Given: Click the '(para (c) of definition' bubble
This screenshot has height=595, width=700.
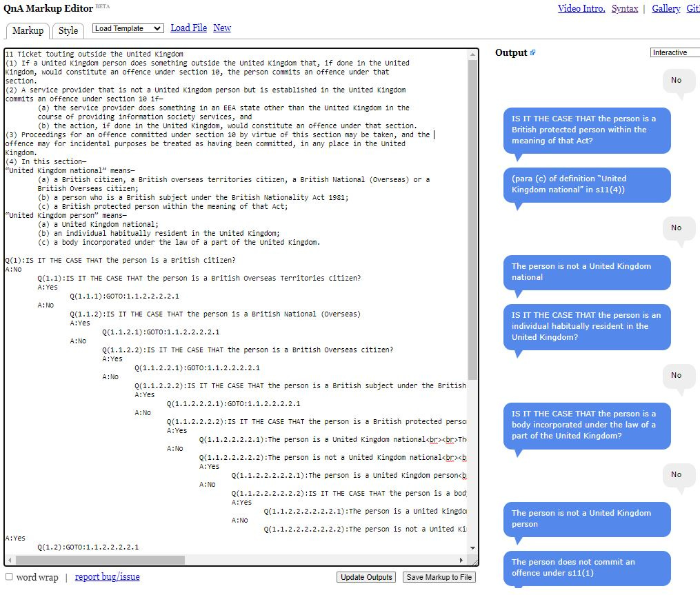Looking at the screenshot, I should point(587,184).
